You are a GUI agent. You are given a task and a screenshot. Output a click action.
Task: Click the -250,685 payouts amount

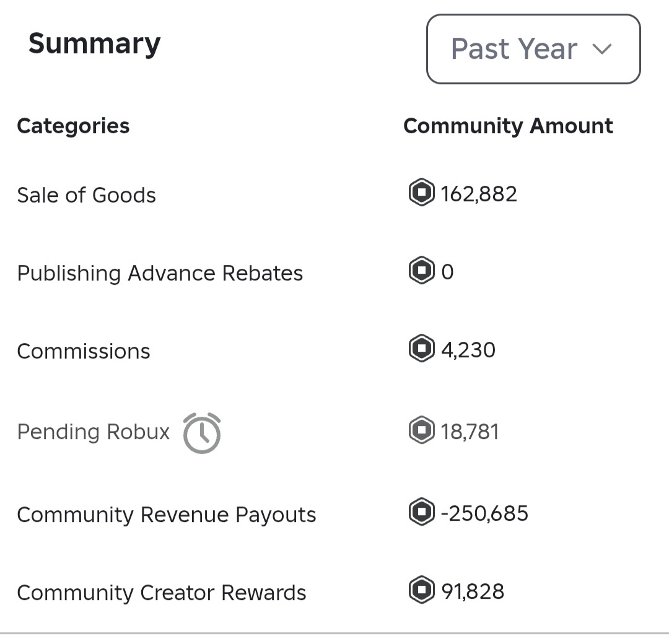click(x=484, y=513)
